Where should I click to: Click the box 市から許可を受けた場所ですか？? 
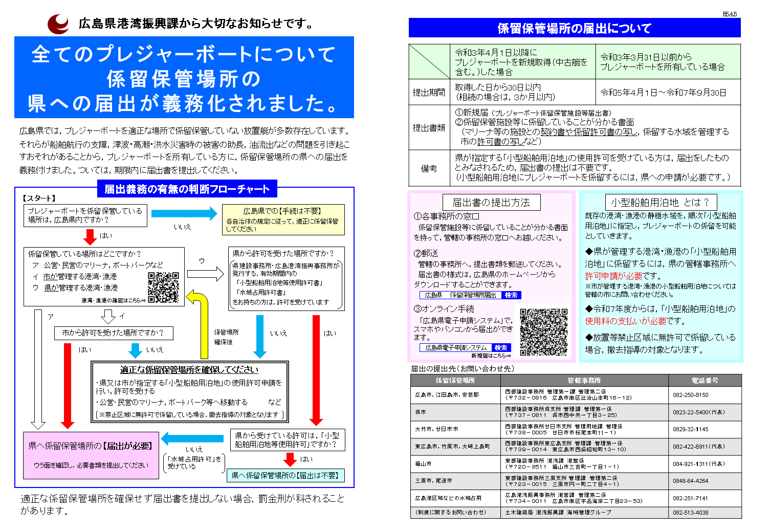click(x=114, y=333)
